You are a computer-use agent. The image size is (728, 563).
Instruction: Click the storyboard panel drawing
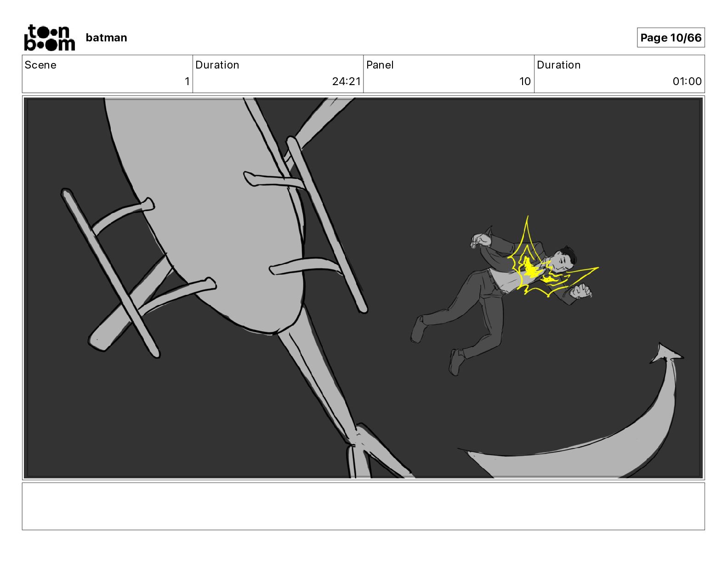pyautogui.click(x=363, y=288)
